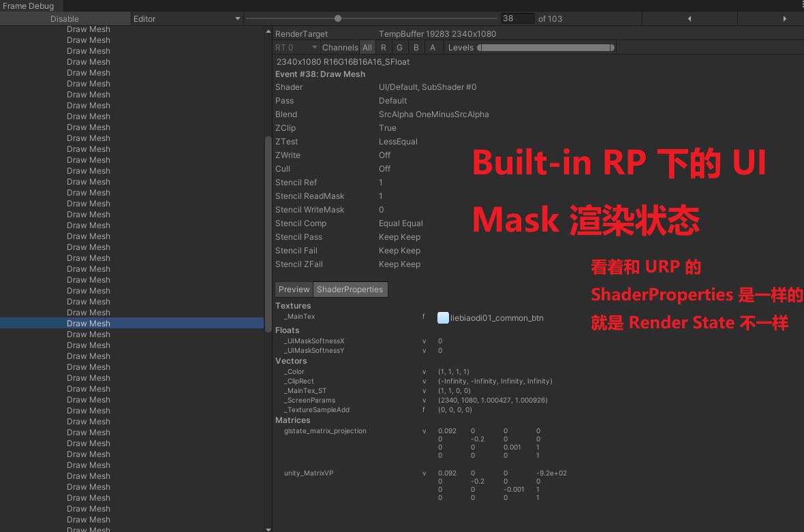The height and width of the screenshot is (532, 804).
Task: Switch to the Preview tab
Action: [293, 289]
